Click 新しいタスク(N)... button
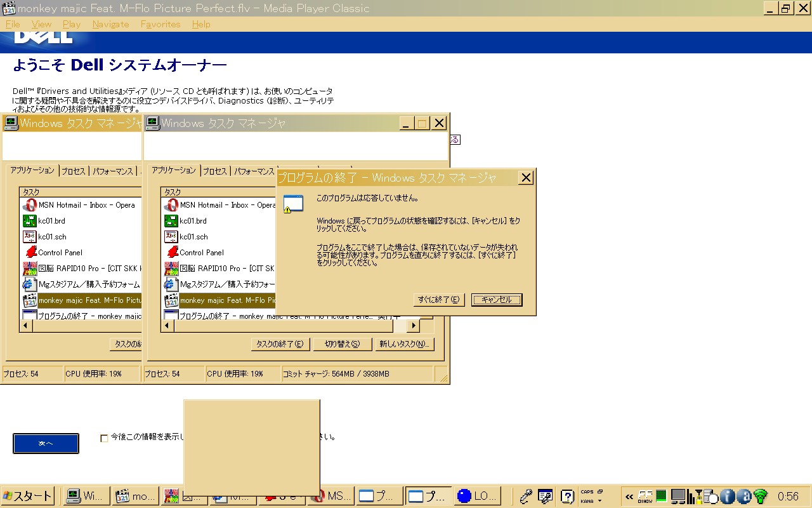The width and height of the screenshot is (812, 508). pos(405,344)
